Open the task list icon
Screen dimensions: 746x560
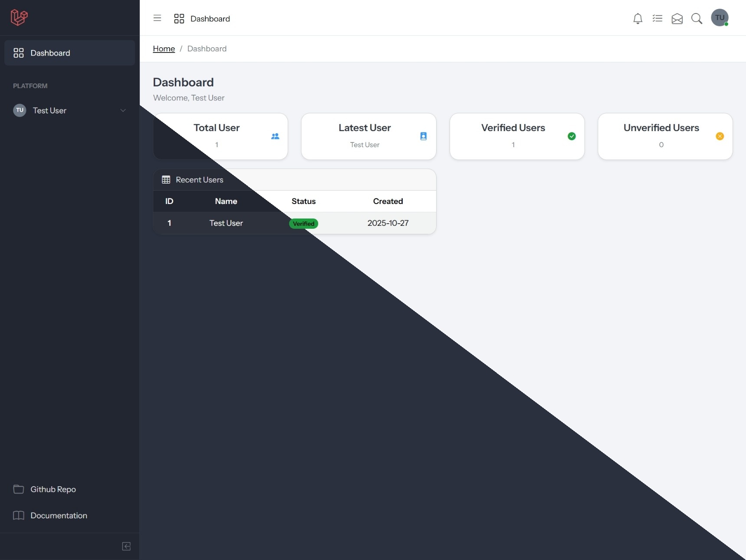tap(657, 18)
